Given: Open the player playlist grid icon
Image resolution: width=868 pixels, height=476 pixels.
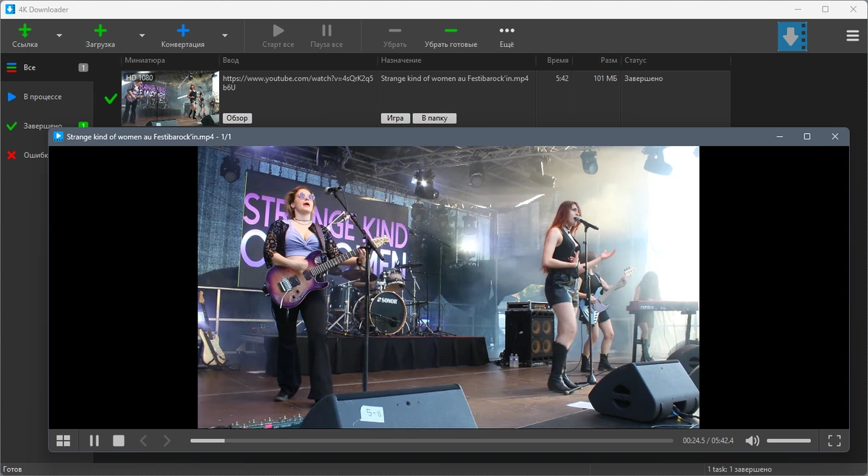Looking at the screenshot, I should tap(64, 441).
